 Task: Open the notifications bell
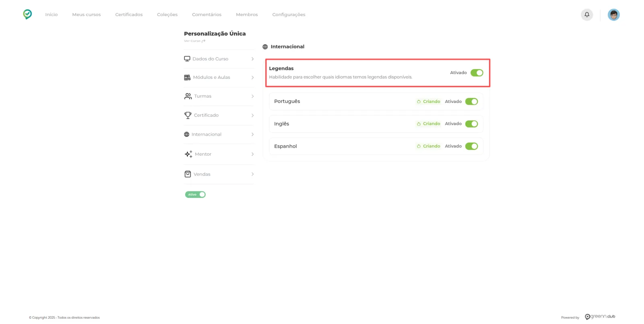click(x=587, y=14)
